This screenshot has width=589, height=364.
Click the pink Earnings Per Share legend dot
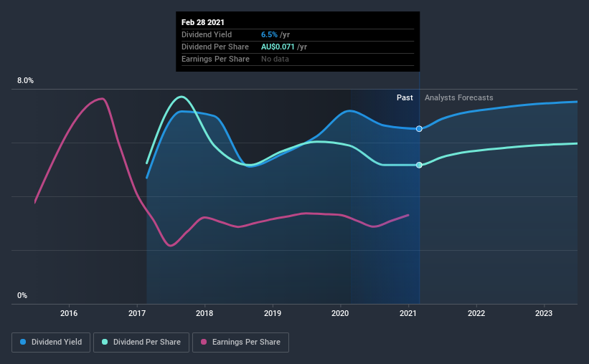click(x=204, y=342)
